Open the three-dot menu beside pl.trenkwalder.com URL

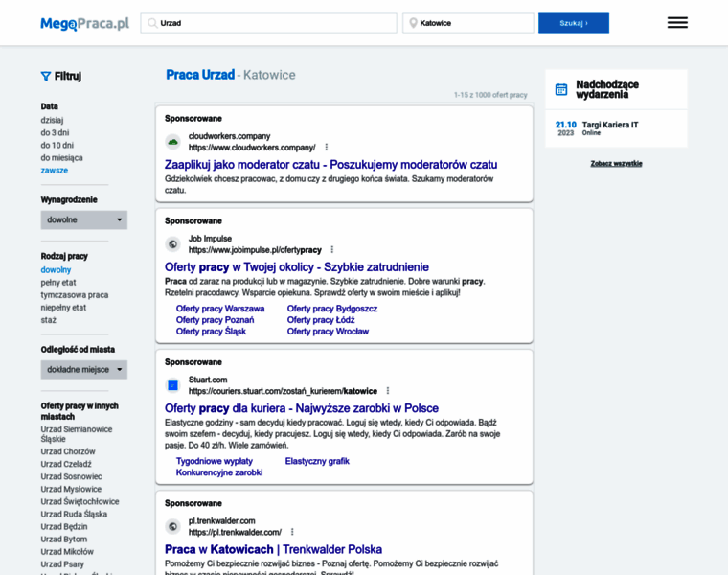click(292, 532)
